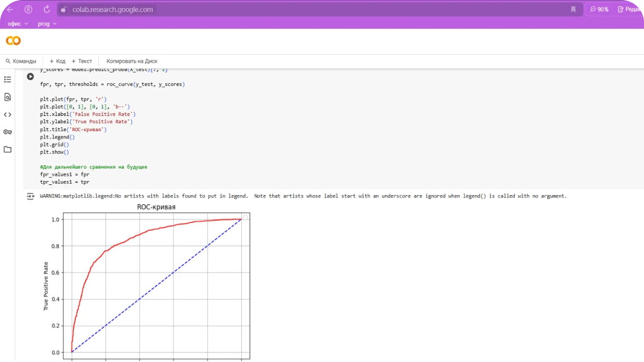Open the Yandex home button

click(x=28, y=10)
